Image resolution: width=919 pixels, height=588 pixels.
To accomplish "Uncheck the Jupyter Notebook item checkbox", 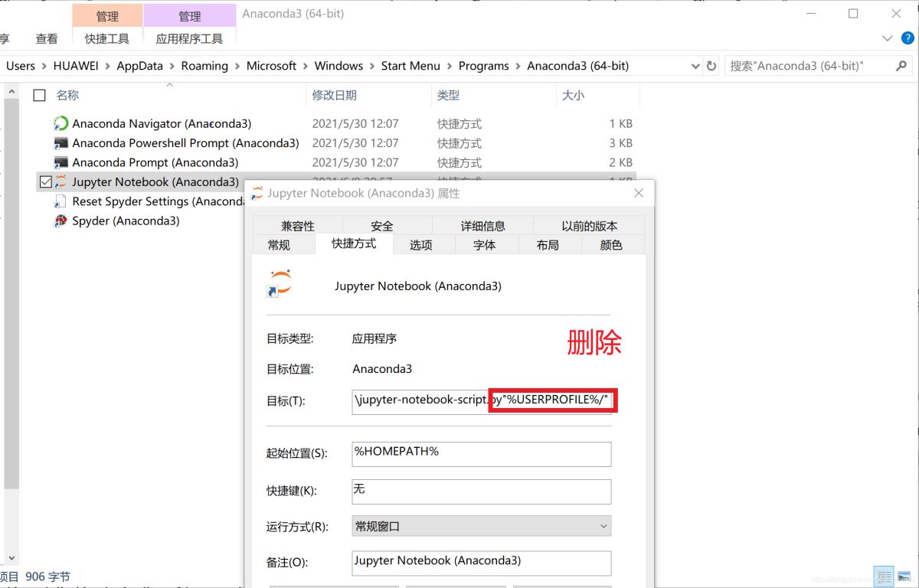I will point(44,182).
